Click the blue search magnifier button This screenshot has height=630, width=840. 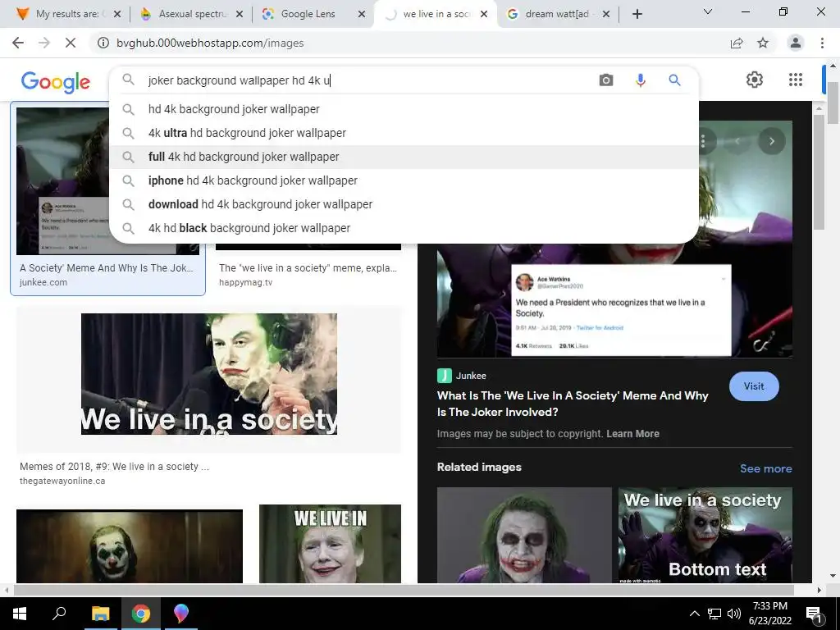pyautogui.click(x=674, y=80)
